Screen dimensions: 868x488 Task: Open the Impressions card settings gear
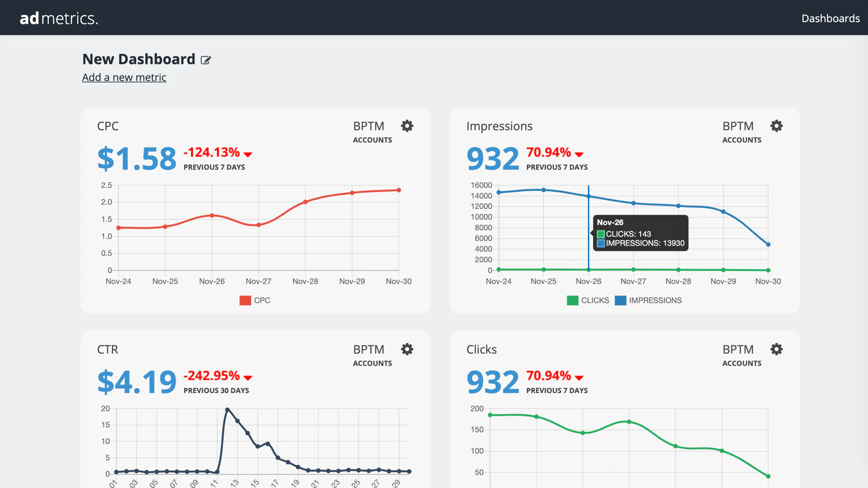coord(776,126)
